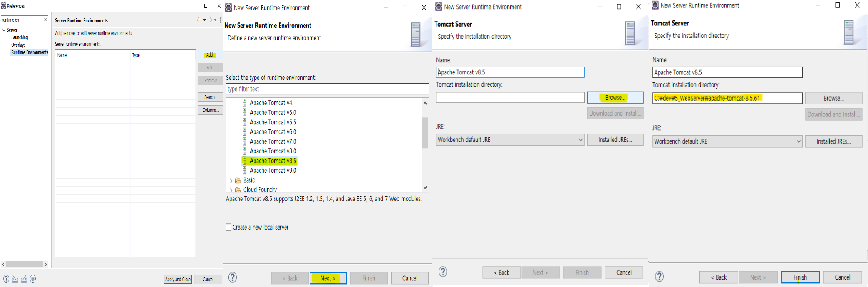This screenshot has height=287, width=868.
Task: Open help icon in wizard with empty directory field
Action: [443, 272]
